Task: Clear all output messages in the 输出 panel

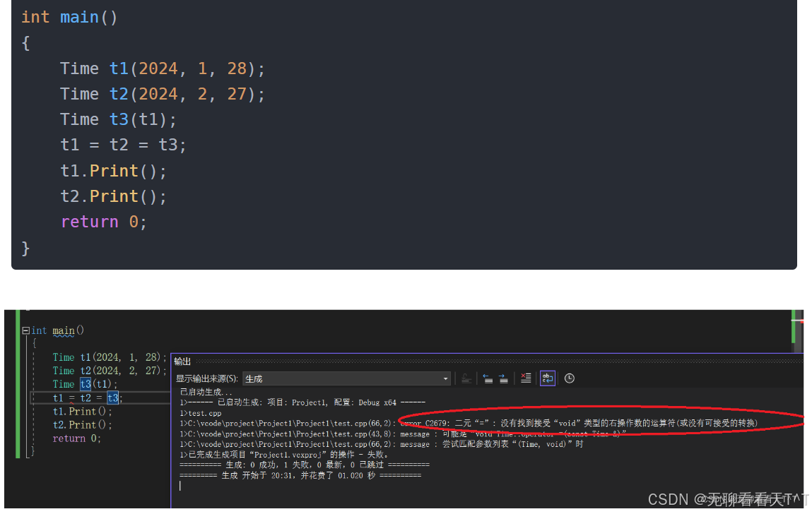Action: pyautogui.click(x=526, y=378)
